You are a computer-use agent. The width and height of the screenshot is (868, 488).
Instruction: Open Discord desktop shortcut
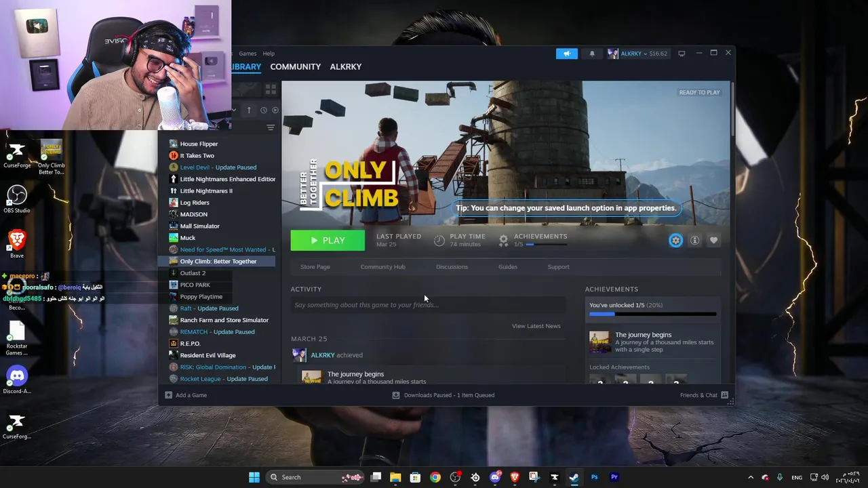[x=17, y=381]
